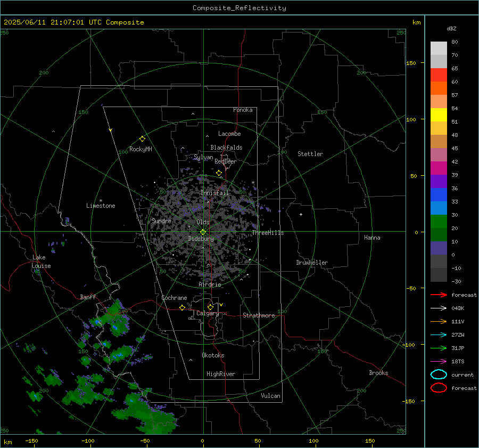Pick the indigo 0 dBZ color swatch
Screen dimensions: 479x448
pyautogui.click(x=439, y=248)
